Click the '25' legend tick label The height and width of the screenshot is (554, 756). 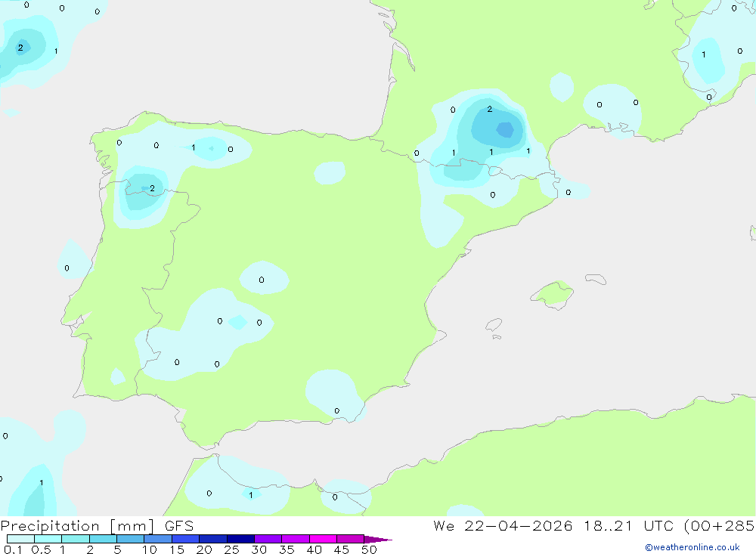pos(231,549)
